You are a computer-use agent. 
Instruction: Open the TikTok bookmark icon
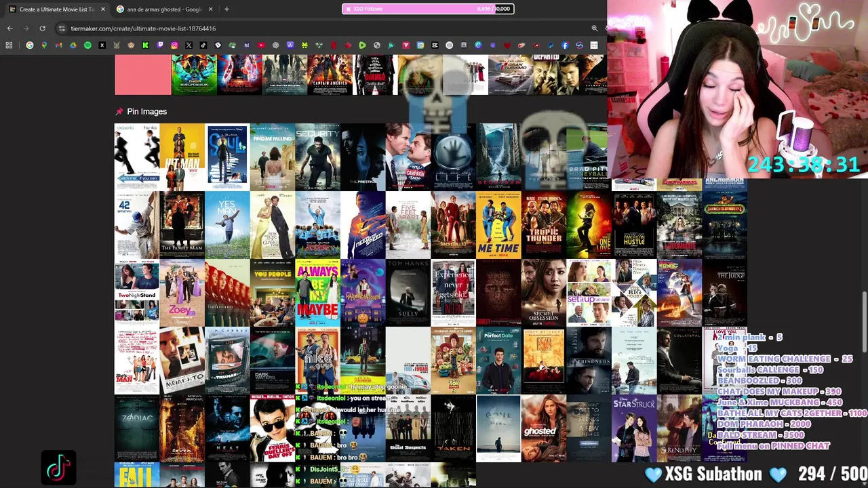203,45
